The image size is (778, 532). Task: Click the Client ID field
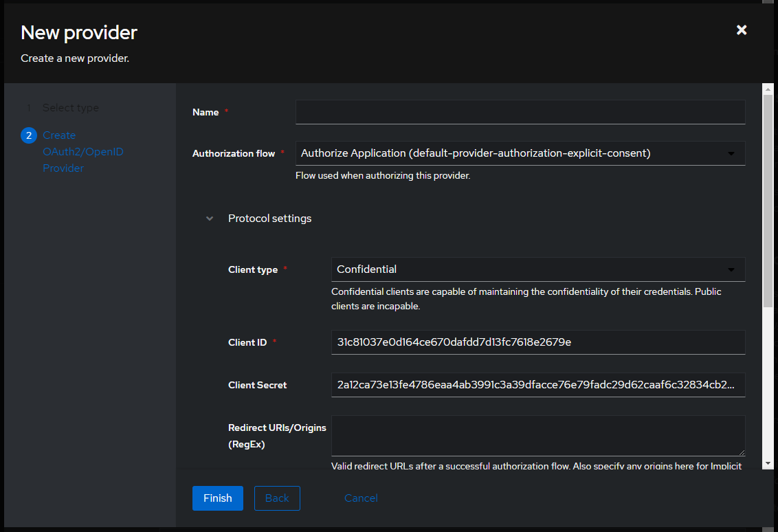click(x=538, y=342)
